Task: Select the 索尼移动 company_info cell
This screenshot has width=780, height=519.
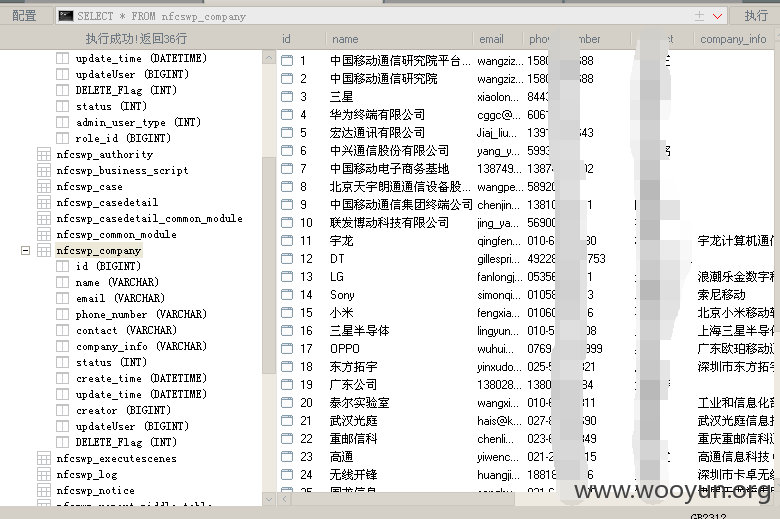Action: tap(722, 295)
